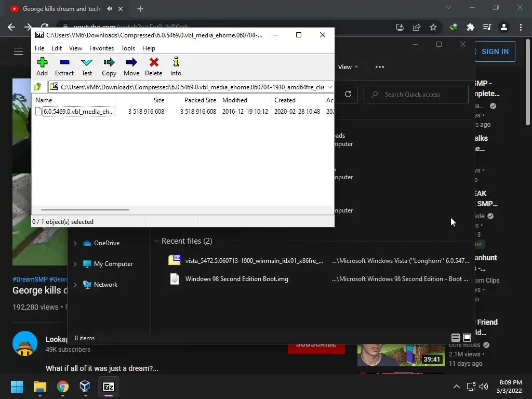
Task: Open the Chrome profile icon
Action: click(504, 27)
